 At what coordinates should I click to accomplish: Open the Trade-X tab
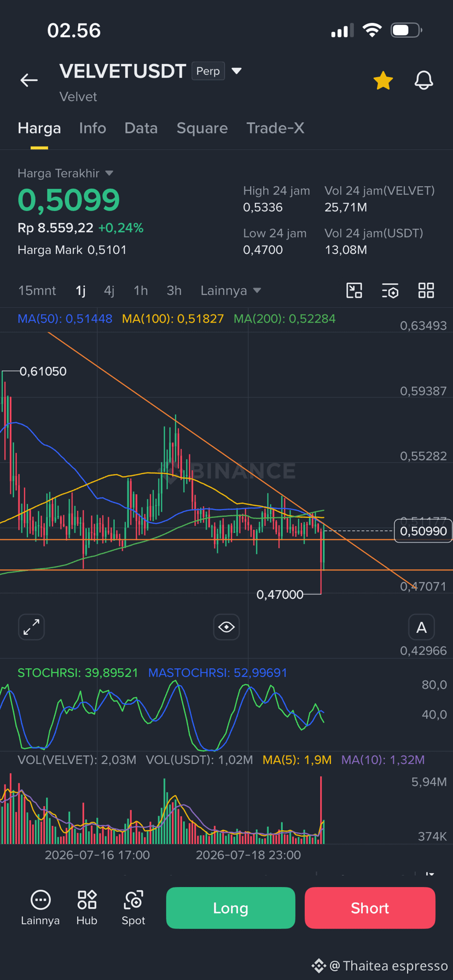[x=275, y=128]
